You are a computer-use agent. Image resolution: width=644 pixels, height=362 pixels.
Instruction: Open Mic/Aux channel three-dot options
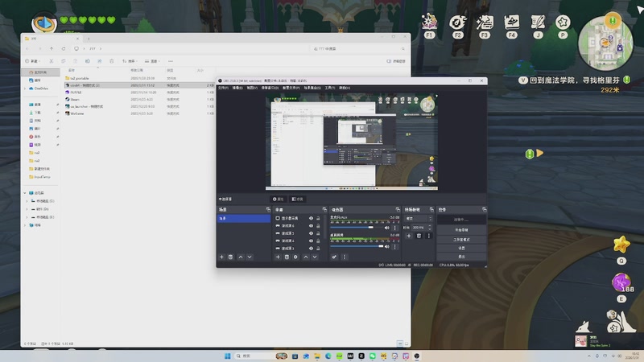click(x=395, y=228)
